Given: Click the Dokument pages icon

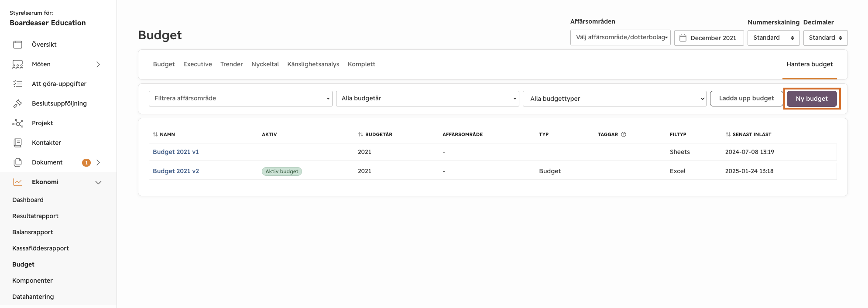Looking at the screenshot, I should tap(17, 162).
